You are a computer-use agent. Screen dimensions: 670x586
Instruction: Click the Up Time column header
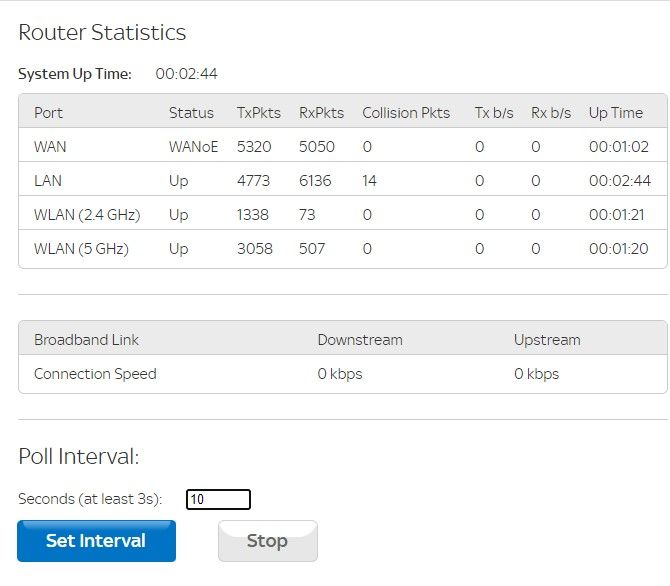tap(616, 113)
